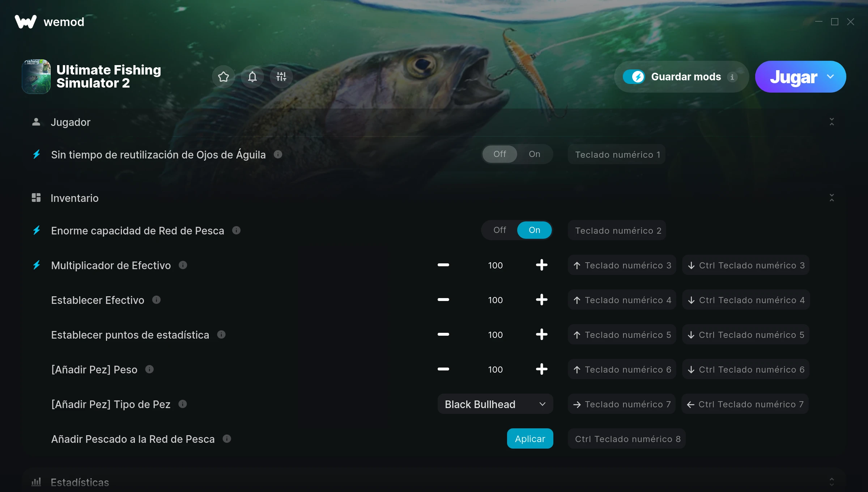Open the Black Bullhead fish type dropdown
The image size is (868, 492).
[495, 404]
